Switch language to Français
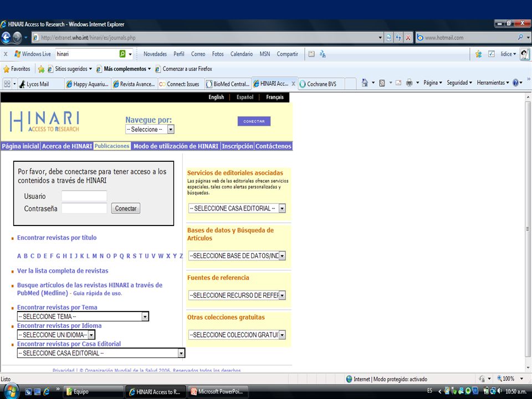The width and height of the screenshot is (532, 399). click(x=275, y=97)
